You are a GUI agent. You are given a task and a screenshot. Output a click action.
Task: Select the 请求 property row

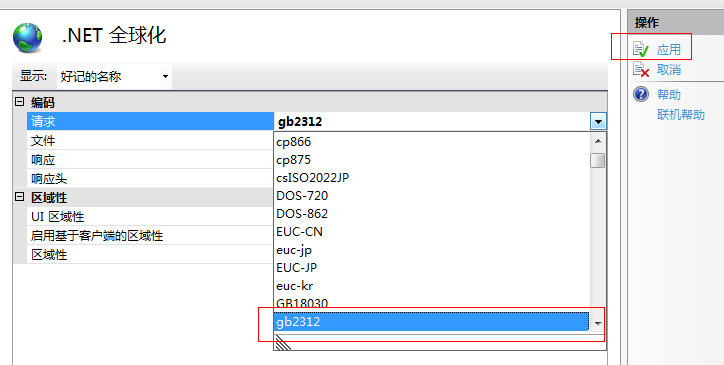[151, 122]
